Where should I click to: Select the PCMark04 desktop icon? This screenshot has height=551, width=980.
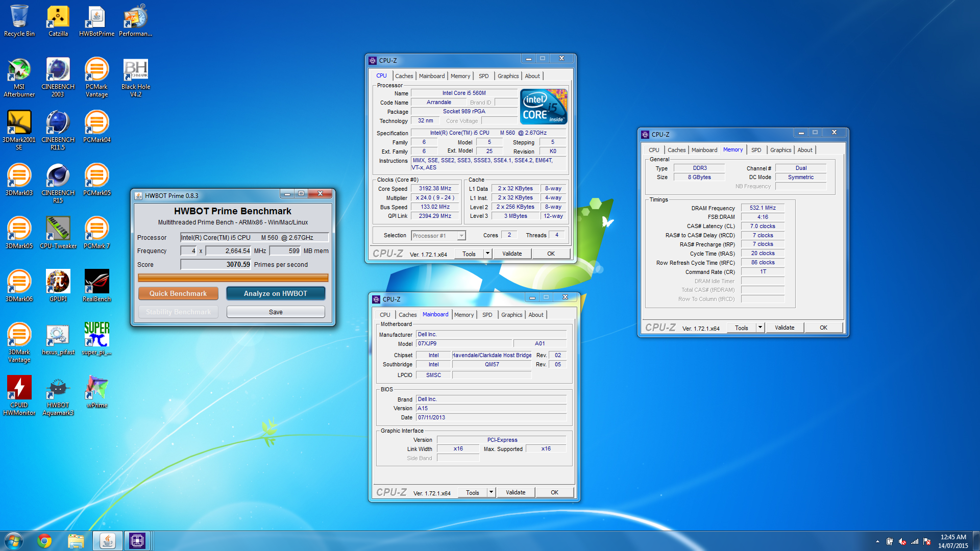[x=96, y=127]
